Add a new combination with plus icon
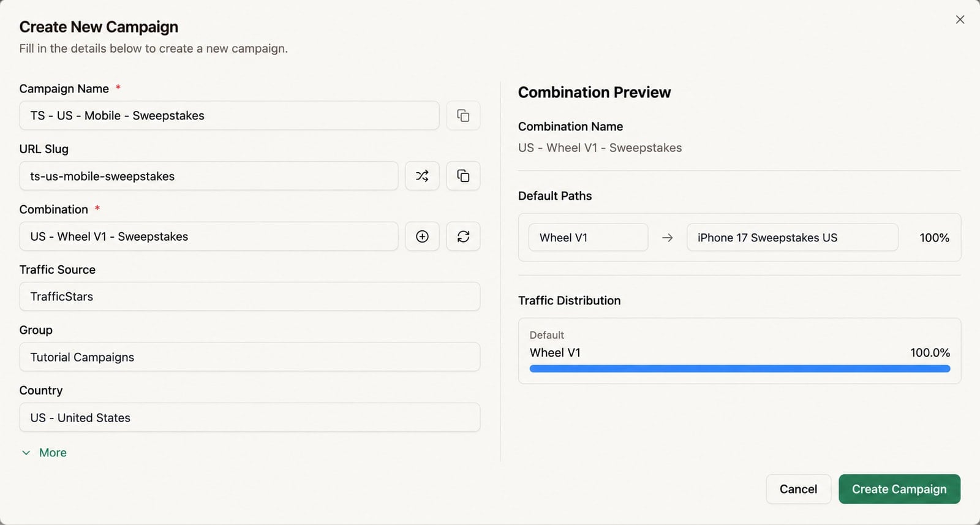The height and width of the screenshot is (525, 980). click(x=422, y=236)
